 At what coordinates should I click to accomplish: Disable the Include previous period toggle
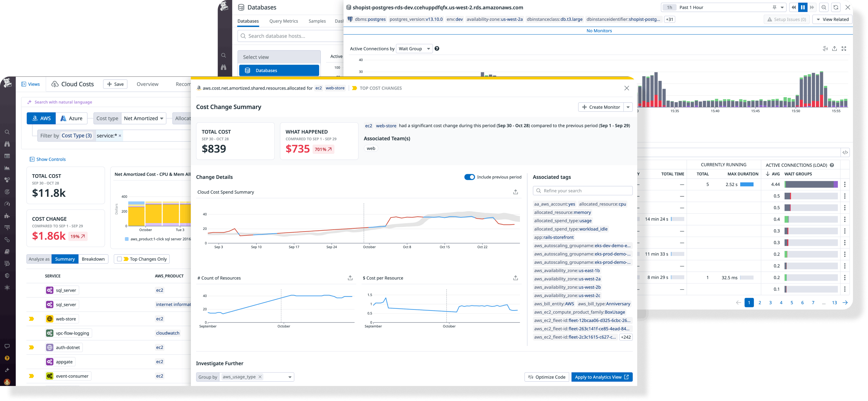tap(470, 177)
